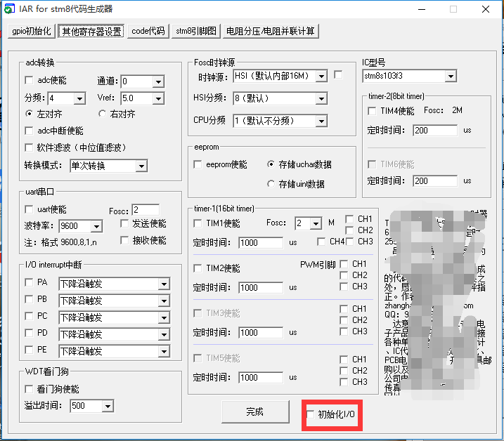This screenshot has width=504, height=441.
Task: Toggle uart 发送使能 checkbox
Action: [124, 223]
